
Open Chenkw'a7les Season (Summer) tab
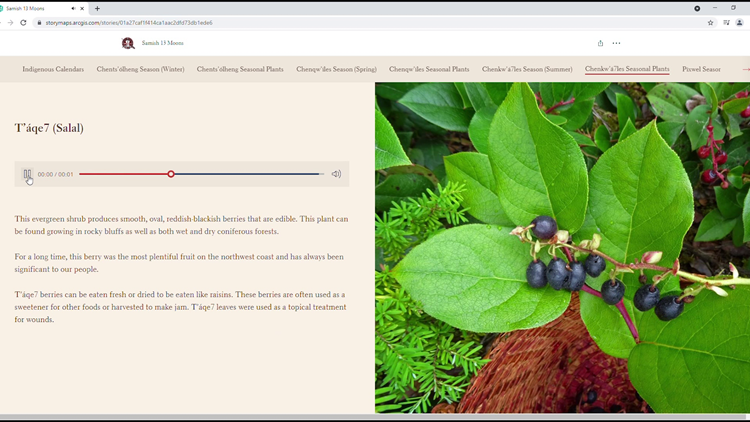[x=527, y=69]
